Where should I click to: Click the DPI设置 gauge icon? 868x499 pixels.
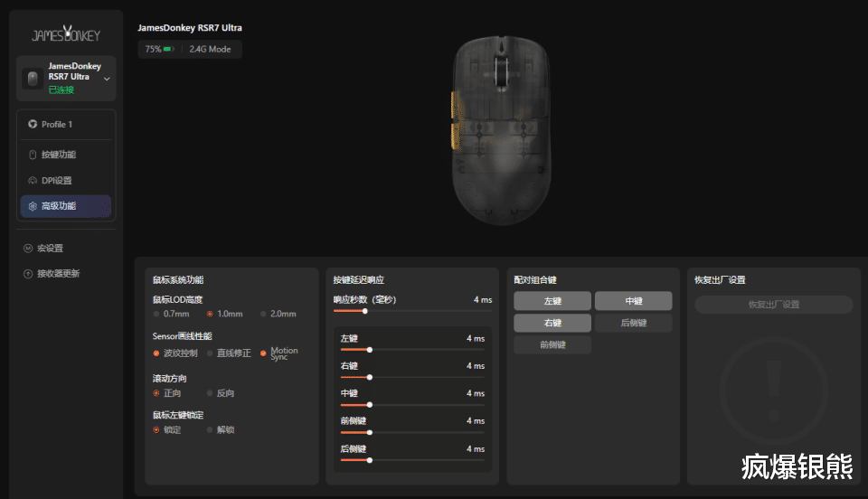(x=33, y=181)
